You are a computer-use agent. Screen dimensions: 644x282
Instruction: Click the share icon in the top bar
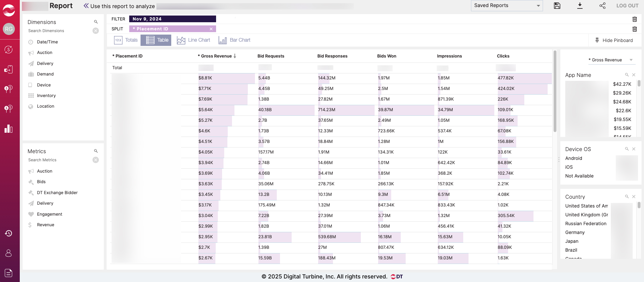602,6
